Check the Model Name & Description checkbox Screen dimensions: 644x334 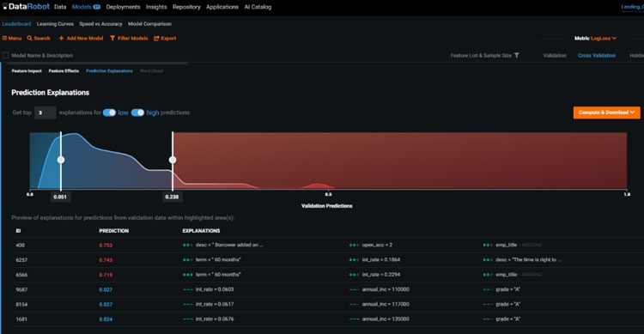click(x=6, y=55)
